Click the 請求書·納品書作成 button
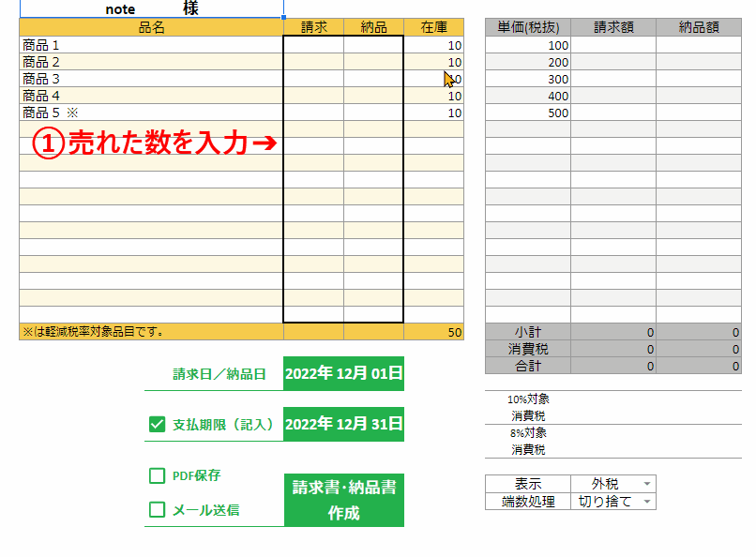Image resolution: width=756 pixels, height=557 pixels. pos(343,501)
